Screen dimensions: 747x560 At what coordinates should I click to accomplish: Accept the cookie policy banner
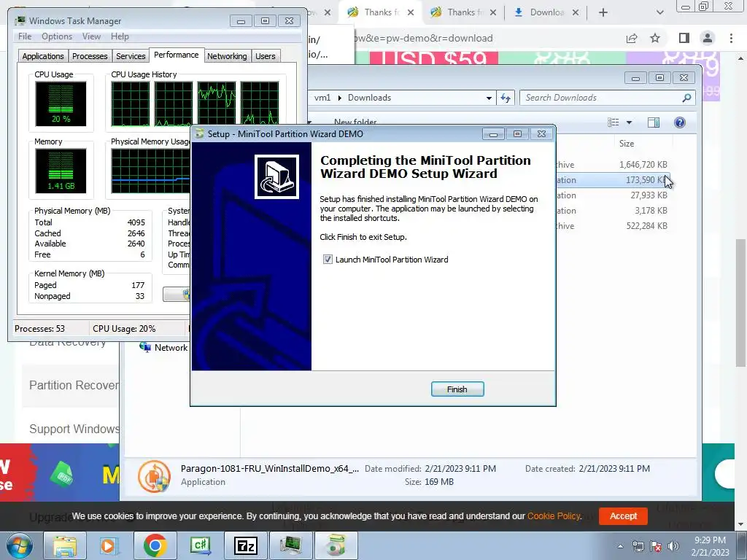[x=623, y=516]
